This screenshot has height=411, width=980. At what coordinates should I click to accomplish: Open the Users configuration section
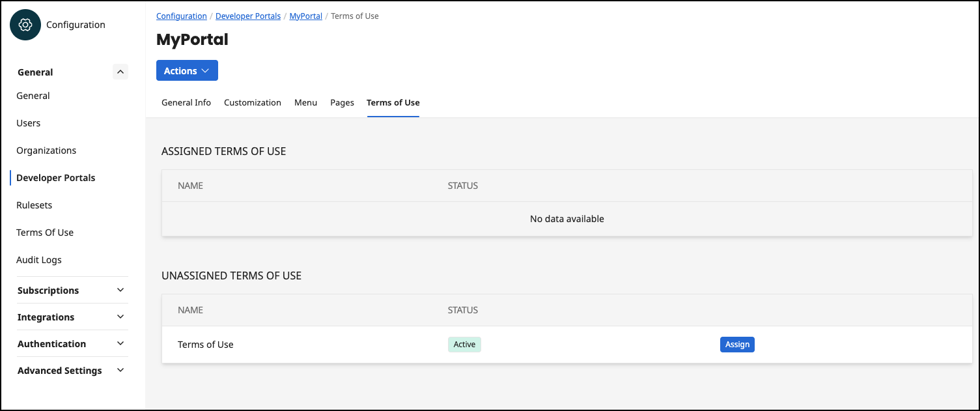[28, 122]
